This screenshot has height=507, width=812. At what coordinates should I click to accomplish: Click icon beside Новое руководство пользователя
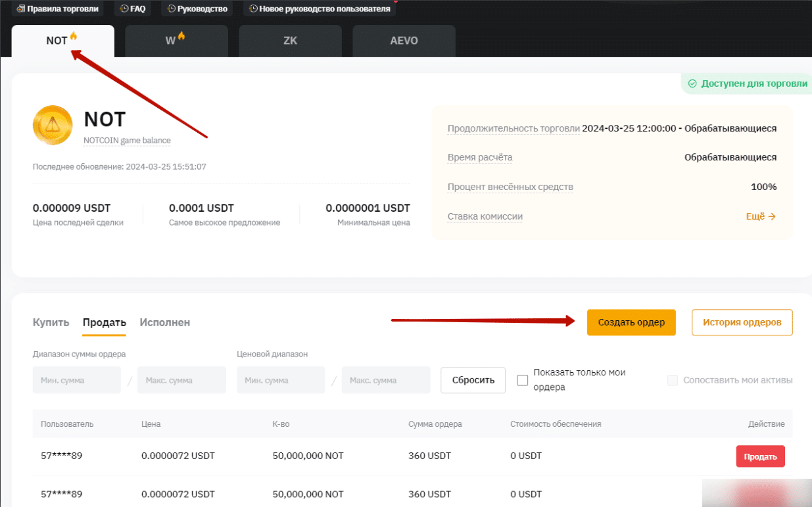[254, 9]
